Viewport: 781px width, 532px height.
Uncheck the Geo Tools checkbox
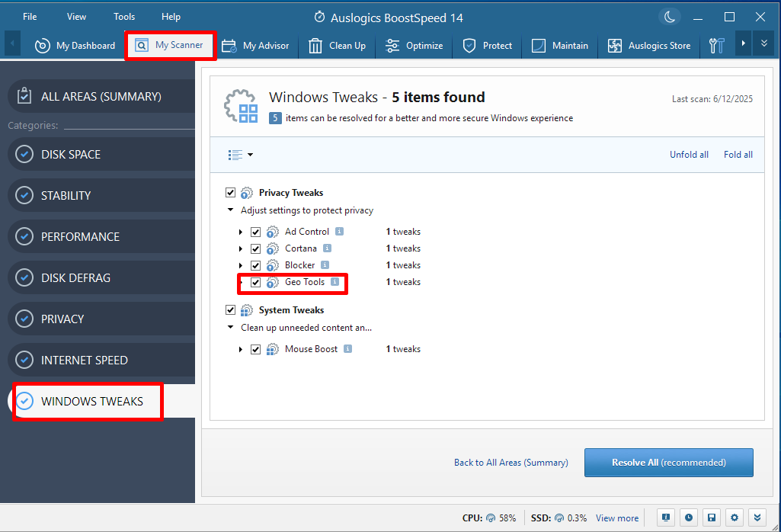tap(255, 283)
